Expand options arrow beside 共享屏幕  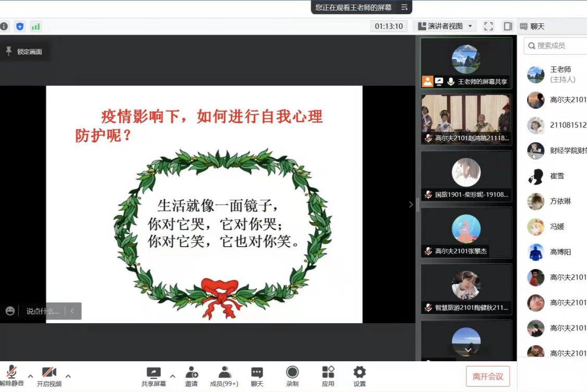tap(173, 376)
